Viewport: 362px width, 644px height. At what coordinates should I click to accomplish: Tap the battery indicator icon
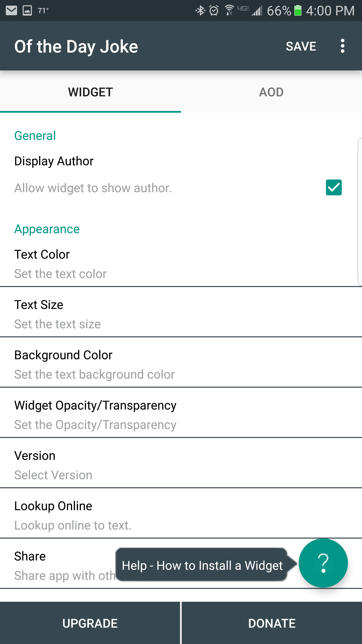point(298,11)
